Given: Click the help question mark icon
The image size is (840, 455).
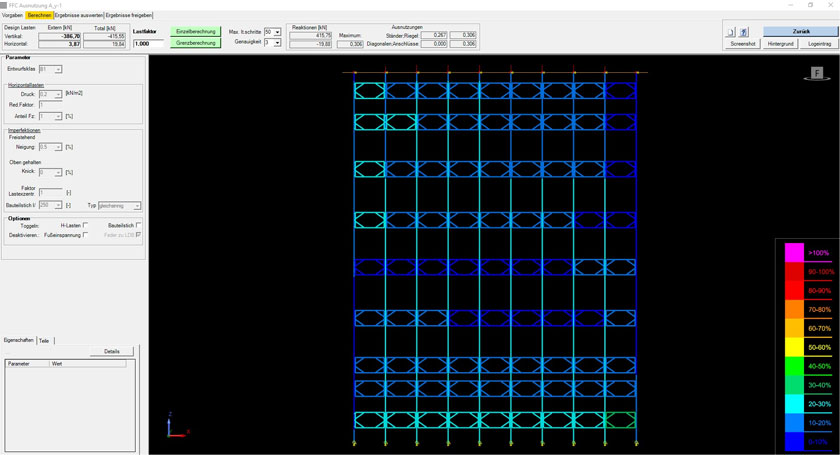Looking at the screenshot, I should coord(743,32).
